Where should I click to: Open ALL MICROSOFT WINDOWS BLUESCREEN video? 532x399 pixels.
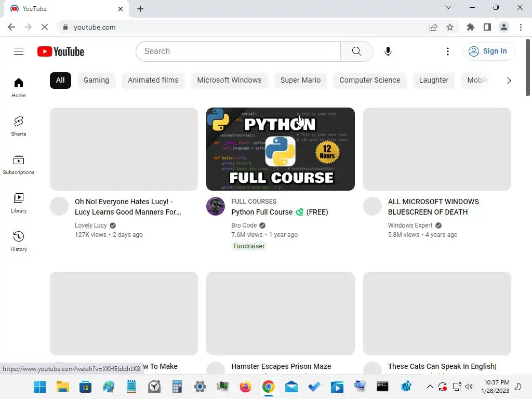click(433, 207)
